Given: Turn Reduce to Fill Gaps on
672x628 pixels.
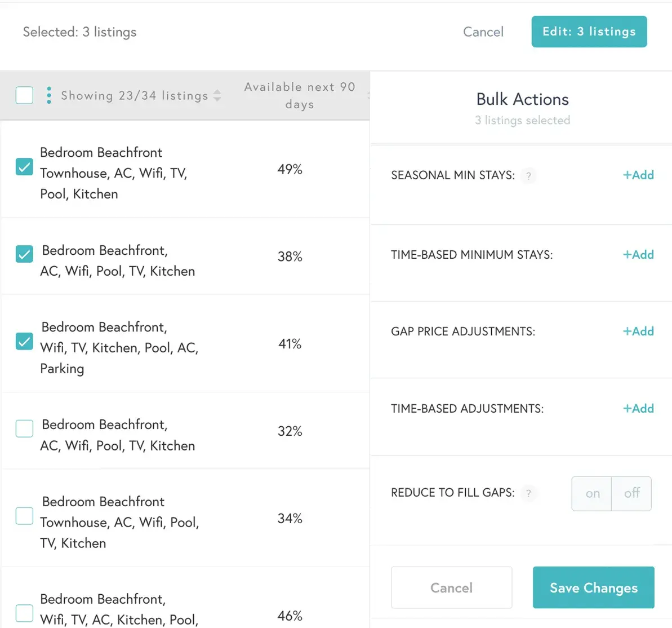Looking at the screenshot, I should tap(592, 494).
